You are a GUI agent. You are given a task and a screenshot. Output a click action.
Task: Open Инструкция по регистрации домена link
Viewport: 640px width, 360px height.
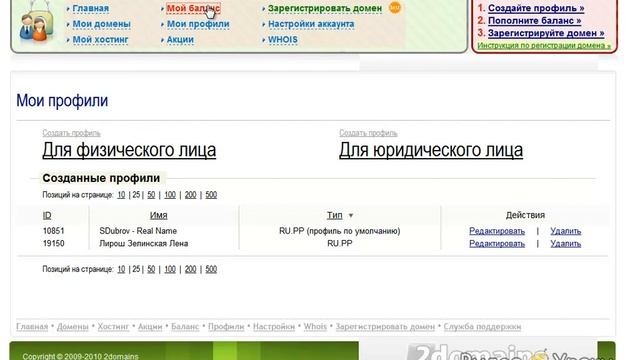click(544, 45)
